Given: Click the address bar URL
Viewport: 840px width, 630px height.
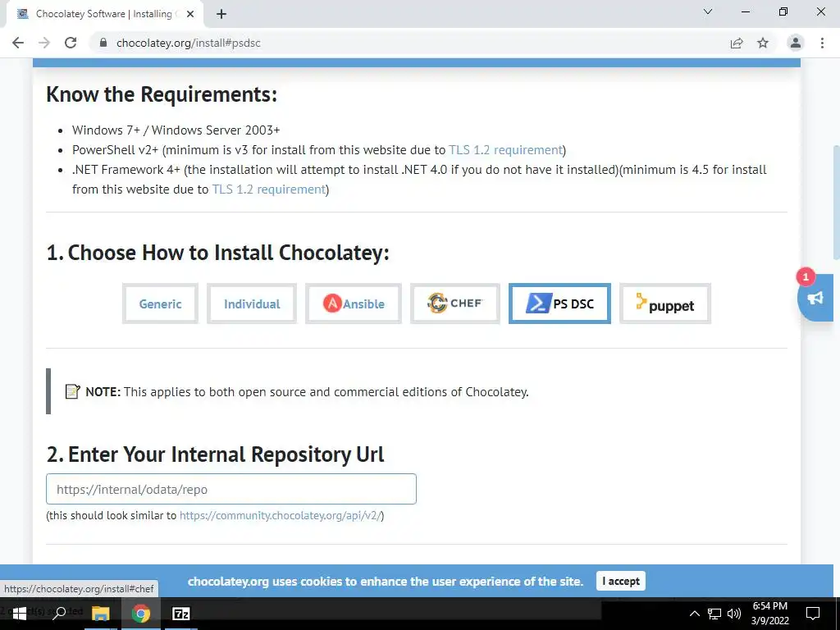Looking at the screenshot, I should tap(188, 43).
